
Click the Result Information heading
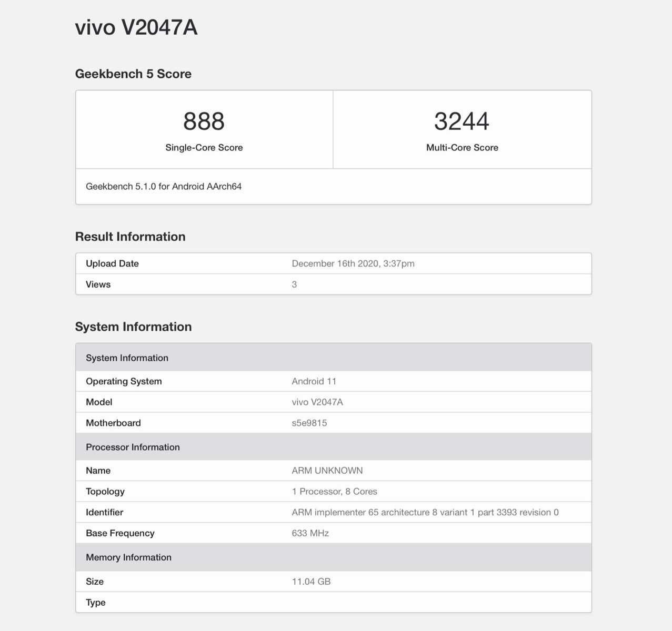click(x=130, y=237)
